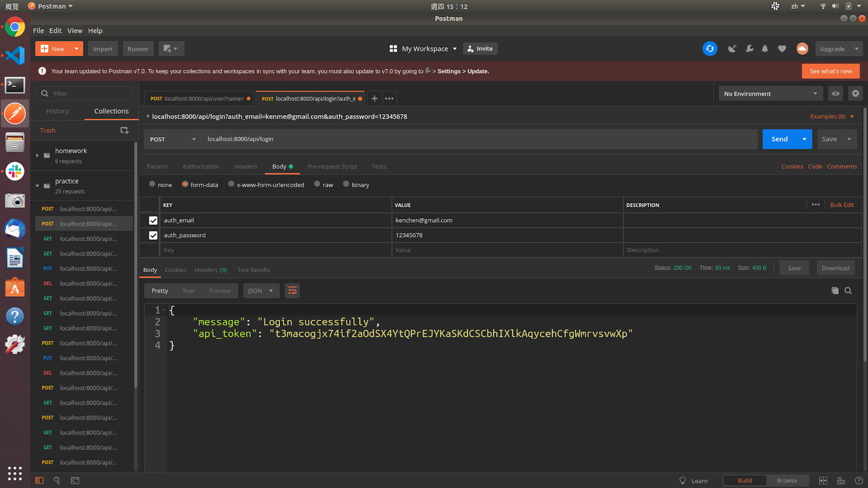Open Slack from the dock

(x=15, y=171)
